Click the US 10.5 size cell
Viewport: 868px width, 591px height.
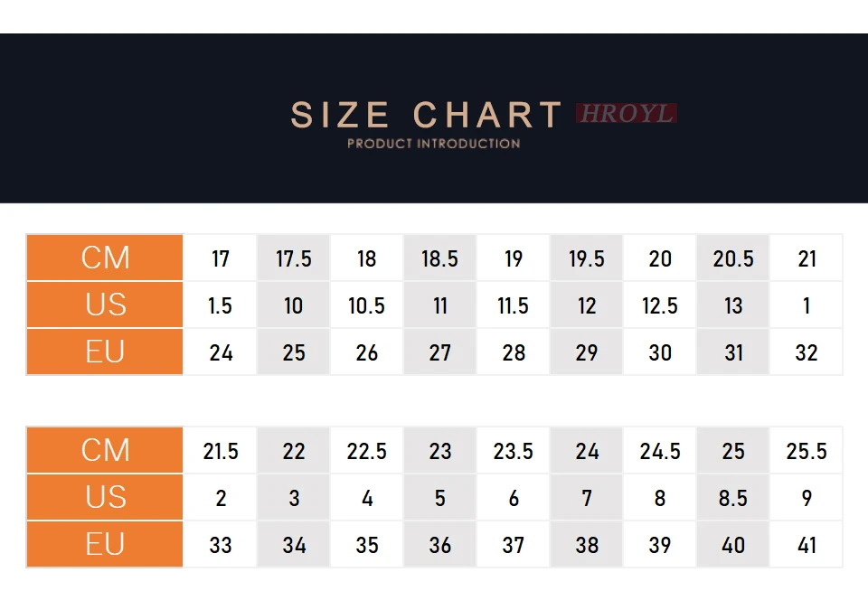366,305
